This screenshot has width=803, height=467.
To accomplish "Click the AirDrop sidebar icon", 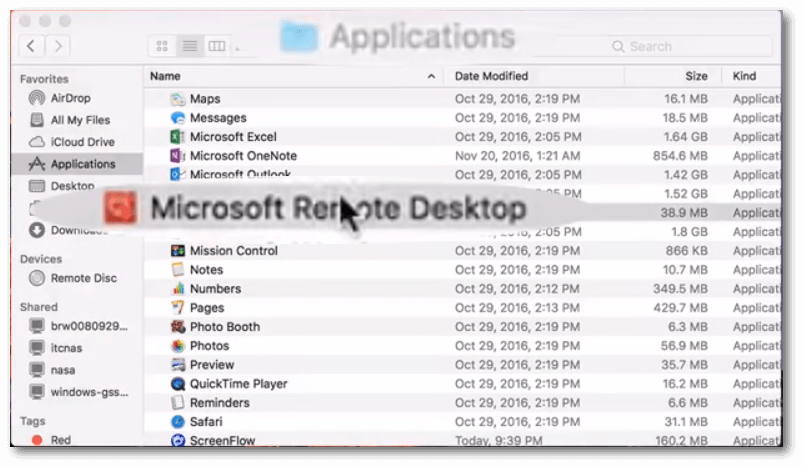I will click(x=37, y=97).
